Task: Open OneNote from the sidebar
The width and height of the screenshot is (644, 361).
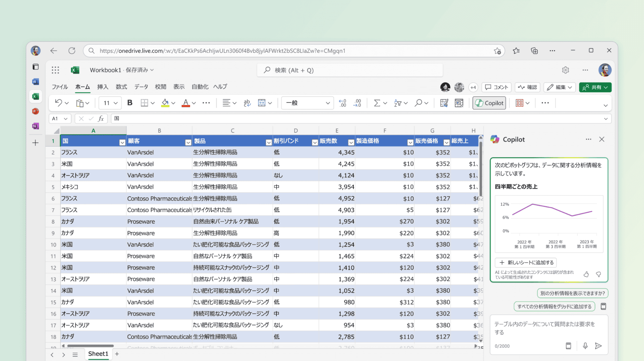Action: click(35, 126)
